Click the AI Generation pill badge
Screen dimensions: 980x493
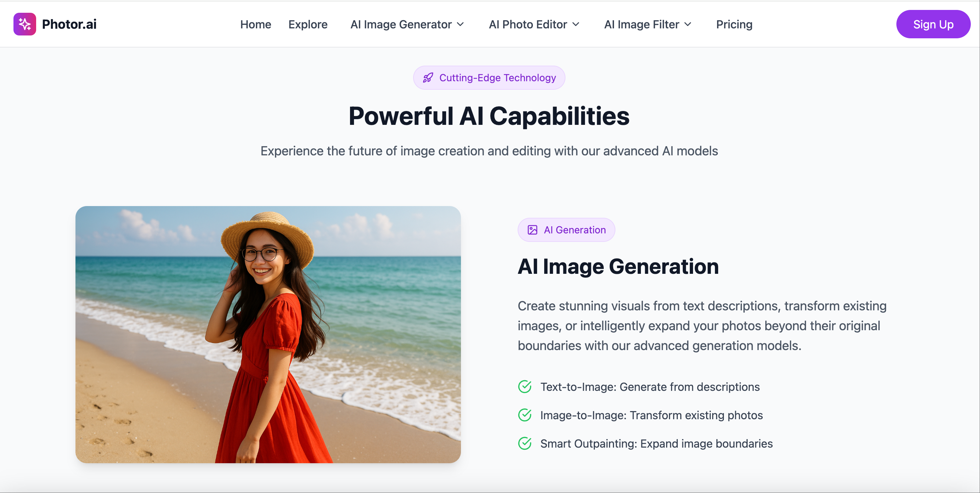566,229
